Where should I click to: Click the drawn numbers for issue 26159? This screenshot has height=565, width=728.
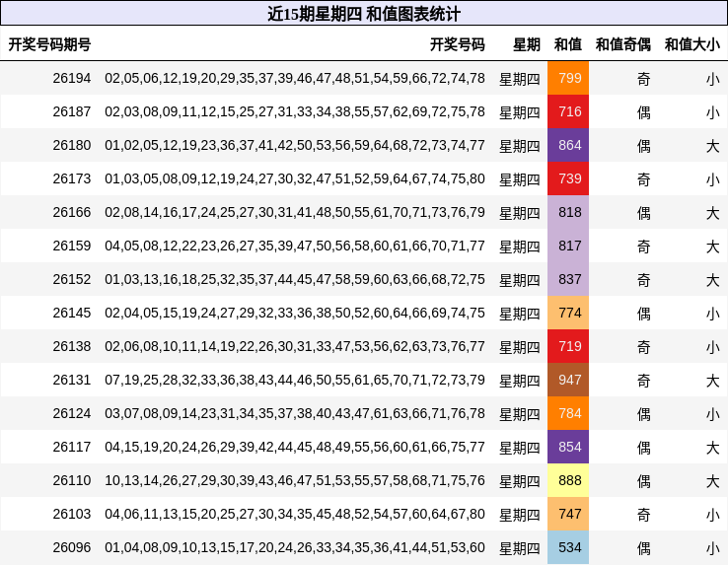(295, 246)
